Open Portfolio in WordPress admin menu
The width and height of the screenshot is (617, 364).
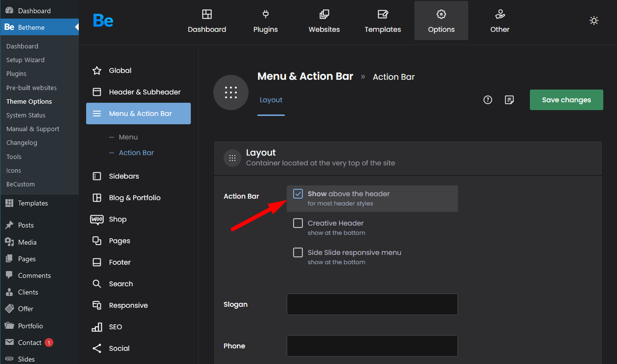pyautogui.click(x=39, y=326)
